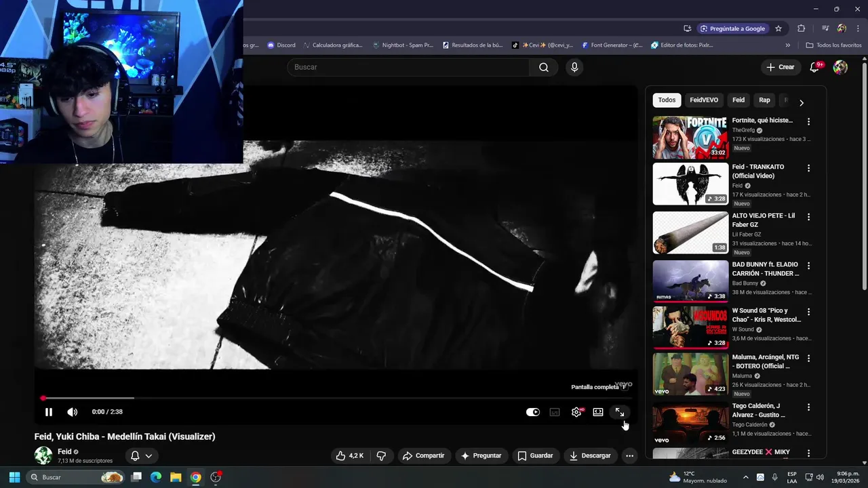Open the Editor de fotos: Pixlr bookmark

682,45
